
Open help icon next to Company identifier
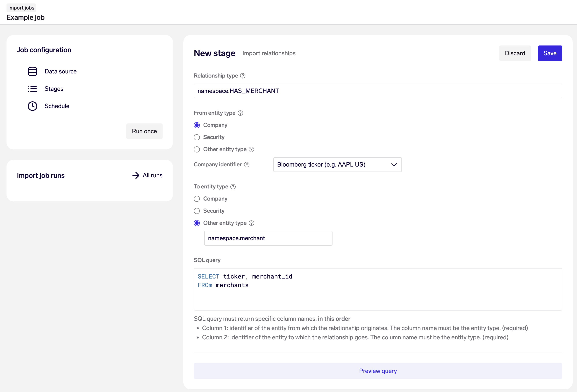[x=246, y=165]
